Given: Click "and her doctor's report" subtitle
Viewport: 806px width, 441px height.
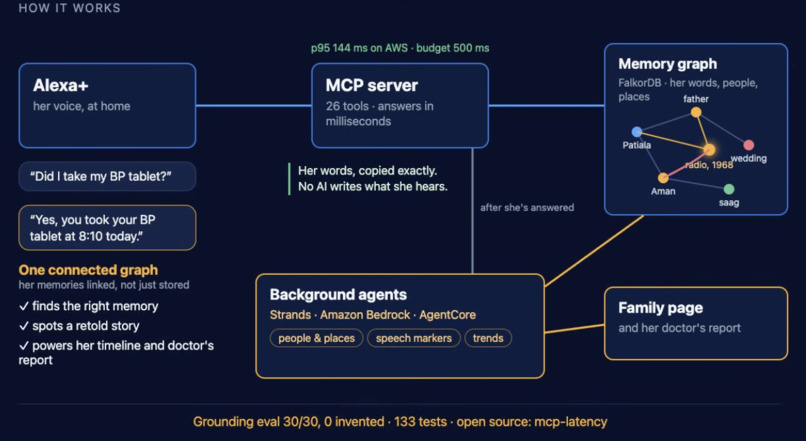Looking at the screenshot, I should click(680, 328).
